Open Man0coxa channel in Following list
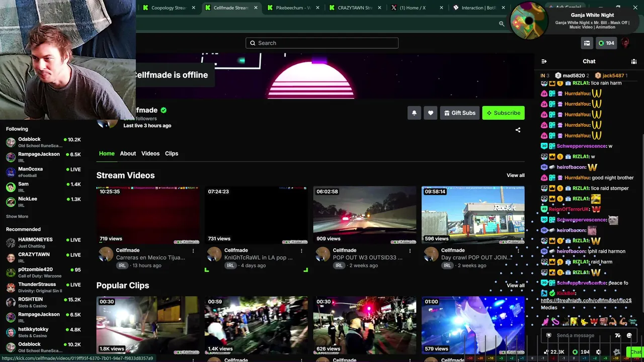The width and height of the screenshot is (644, 362). (43, 172)
